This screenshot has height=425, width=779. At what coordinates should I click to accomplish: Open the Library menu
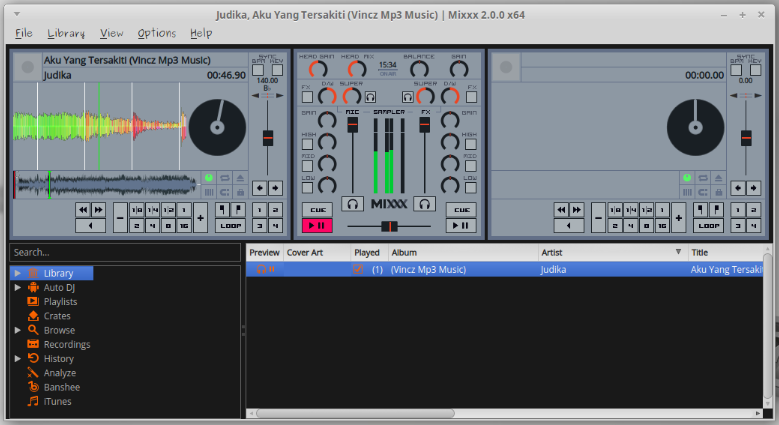pyautogui.click(x=66, y=33)
